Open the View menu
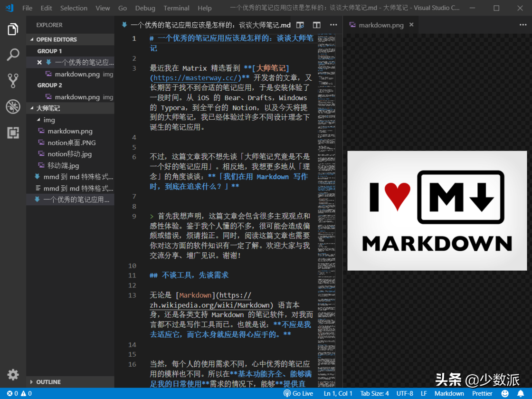532x399 pixels. pyautogui.click(x=103, y=8)
